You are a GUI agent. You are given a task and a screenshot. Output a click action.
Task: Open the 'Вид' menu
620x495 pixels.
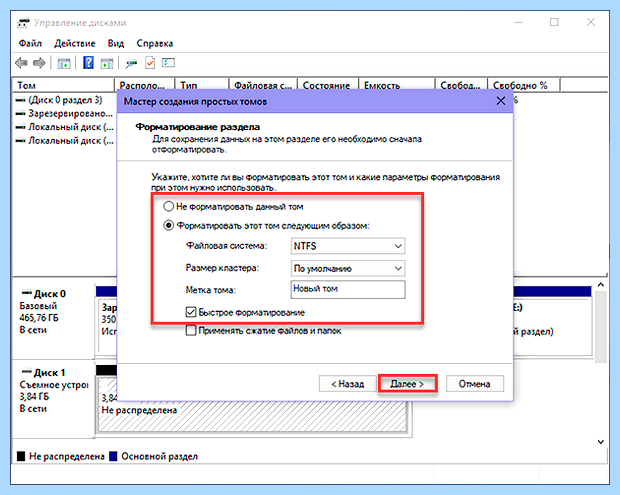tap(115, 43)
